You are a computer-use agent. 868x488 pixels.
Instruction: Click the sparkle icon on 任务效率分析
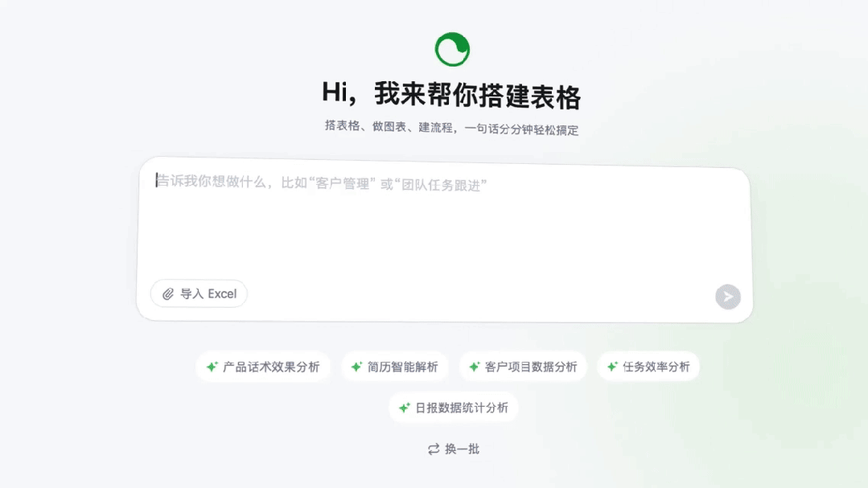(x=612, y=367)
